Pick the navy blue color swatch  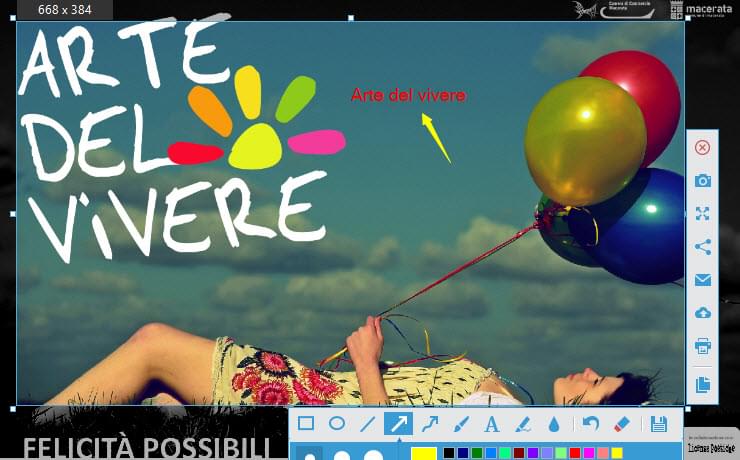pyautogui.click(x=463, y=453)
